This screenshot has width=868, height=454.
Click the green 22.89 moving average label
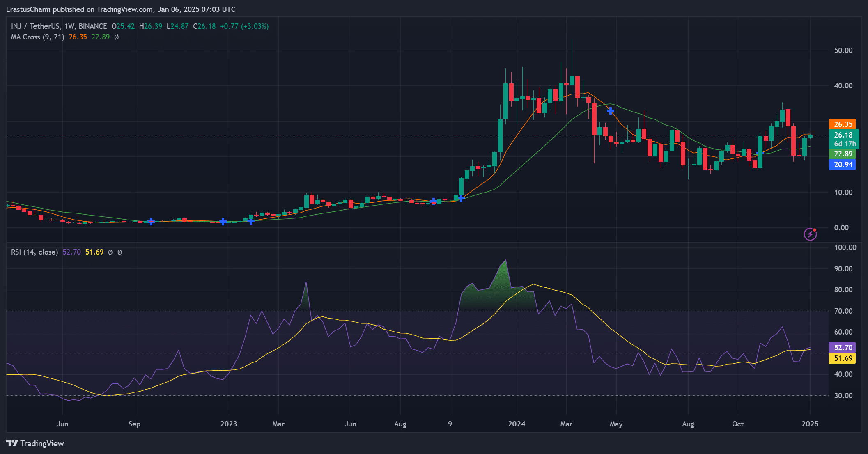pos(843,154)
